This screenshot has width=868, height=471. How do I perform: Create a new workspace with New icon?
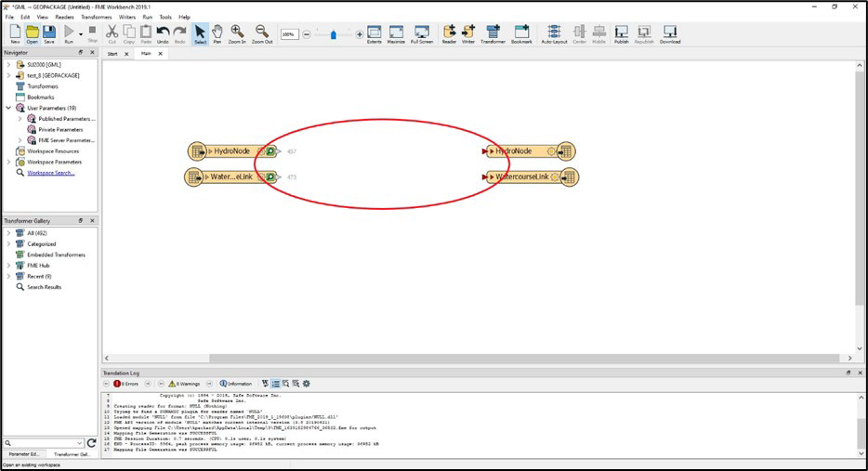(x=15, y=33)
